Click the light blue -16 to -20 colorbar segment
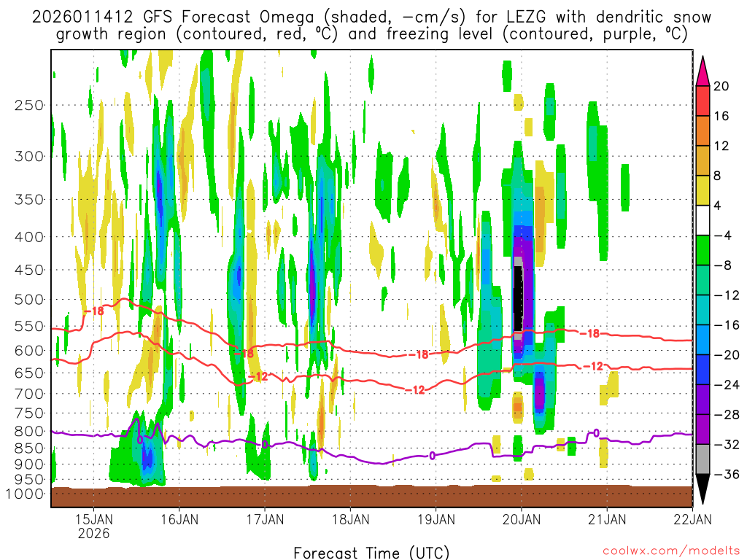Viewport: 747px width, 560px height. [x=703, y=340]
